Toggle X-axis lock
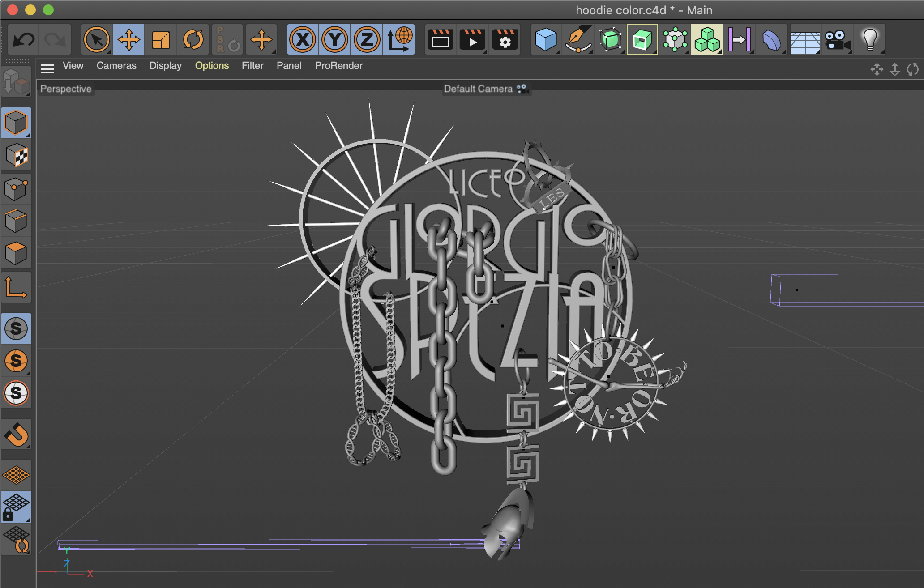This screenshot has height=588, width=924. [303, 40]
